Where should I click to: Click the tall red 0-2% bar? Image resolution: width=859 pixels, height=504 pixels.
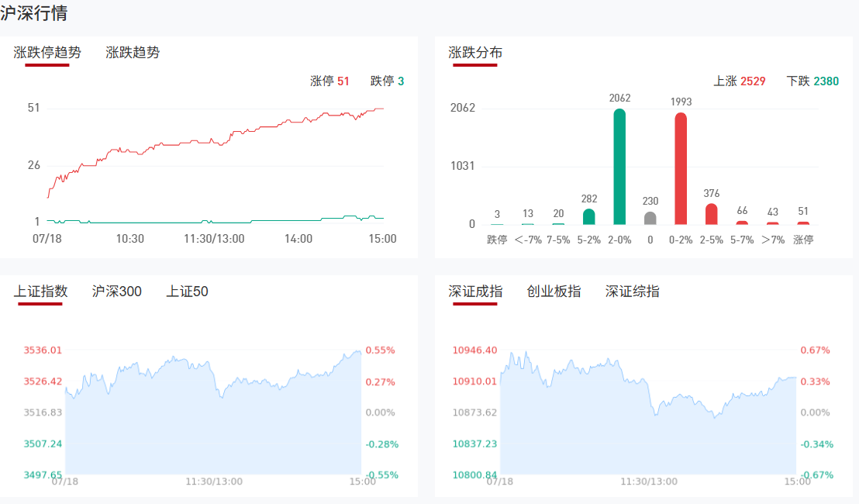point(681,169)
